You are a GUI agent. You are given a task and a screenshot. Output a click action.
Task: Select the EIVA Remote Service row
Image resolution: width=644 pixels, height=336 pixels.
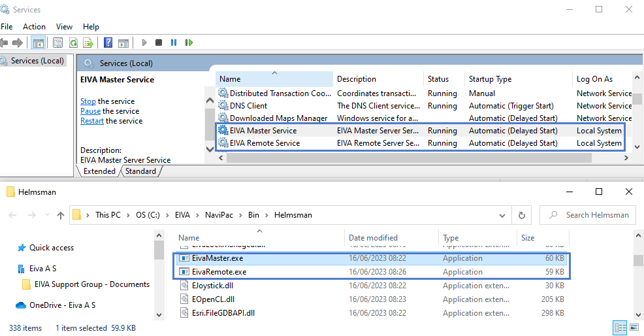point(423,143)
